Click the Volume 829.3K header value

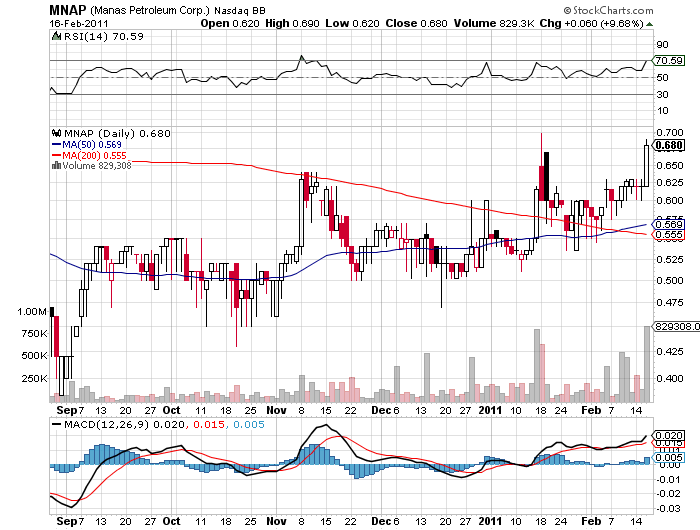494,24
